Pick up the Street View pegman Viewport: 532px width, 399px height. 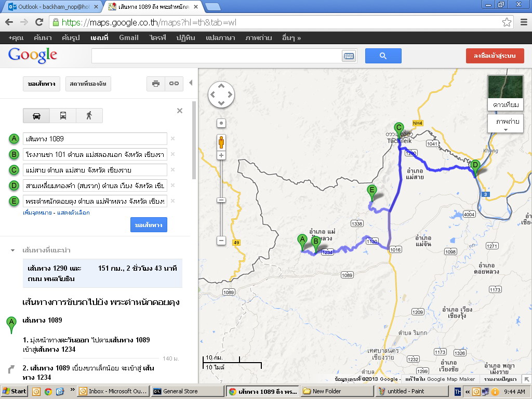pos(221,142)
